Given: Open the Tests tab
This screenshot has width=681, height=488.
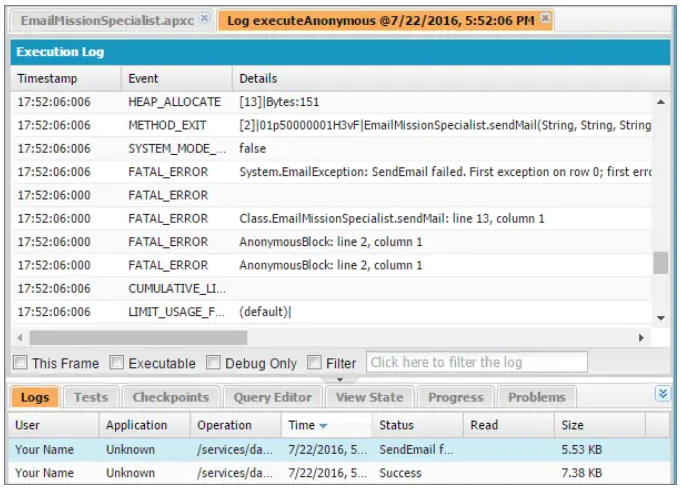Looking at the screenshot, I should pyautogui.click(x=91, y=397).
